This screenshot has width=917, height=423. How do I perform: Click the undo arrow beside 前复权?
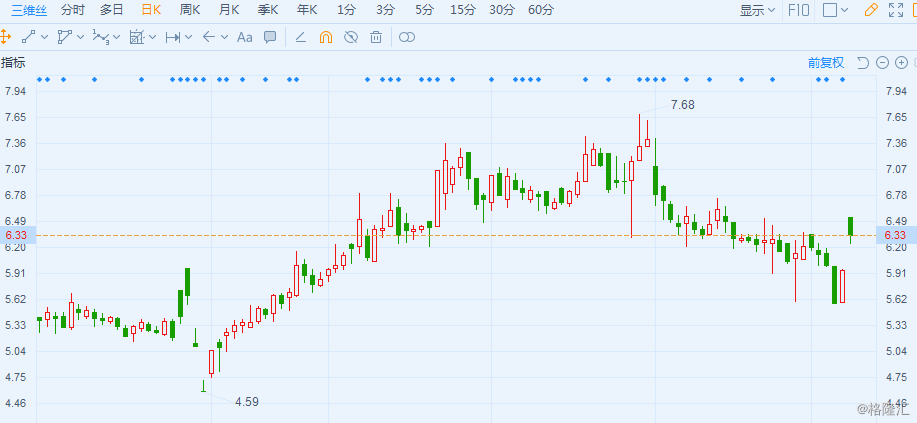(863, 63)
